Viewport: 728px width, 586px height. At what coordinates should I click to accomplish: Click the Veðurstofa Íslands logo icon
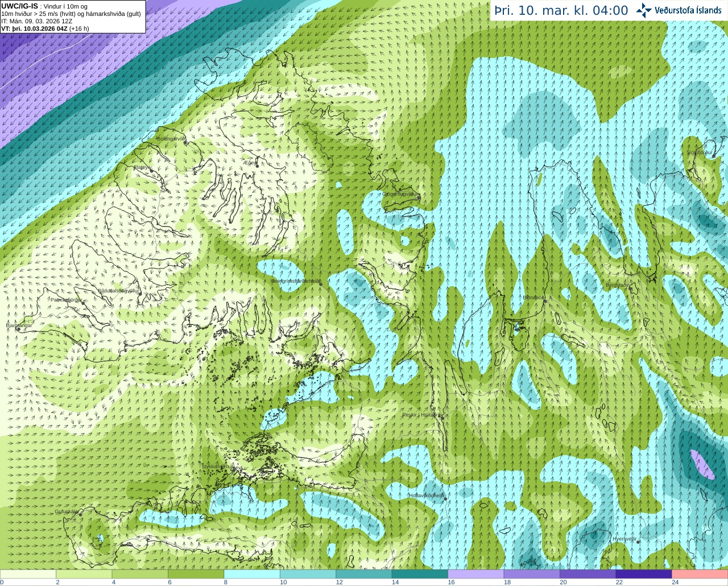(x=644, y=10)
